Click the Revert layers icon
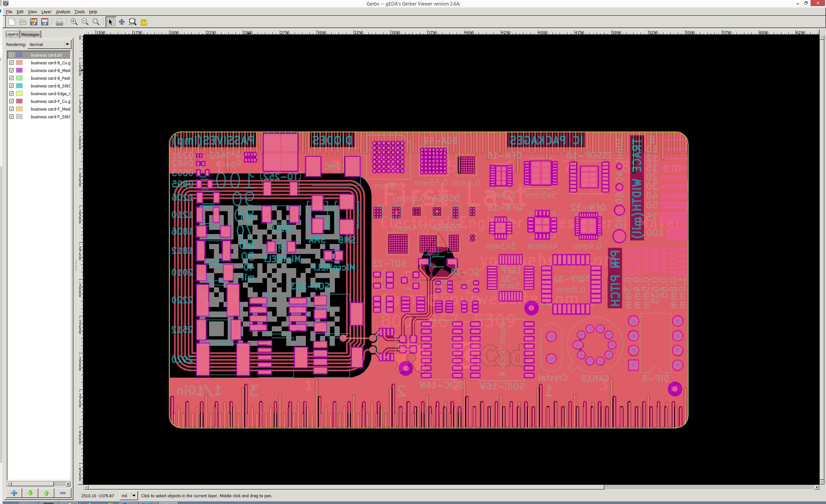Viewport: 826px width, 504px height. (33, 22)
